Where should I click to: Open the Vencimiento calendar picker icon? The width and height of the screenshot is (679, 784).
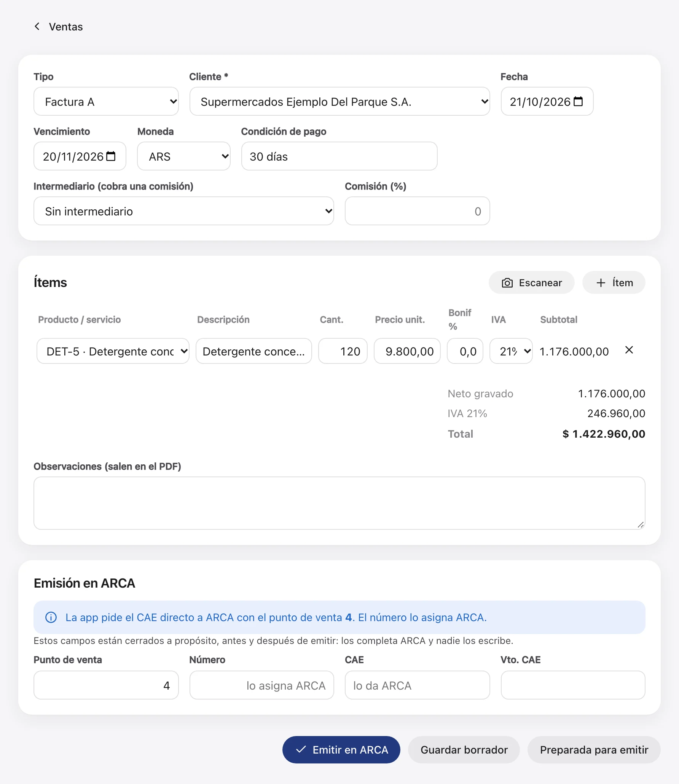(x=111, y=156)
